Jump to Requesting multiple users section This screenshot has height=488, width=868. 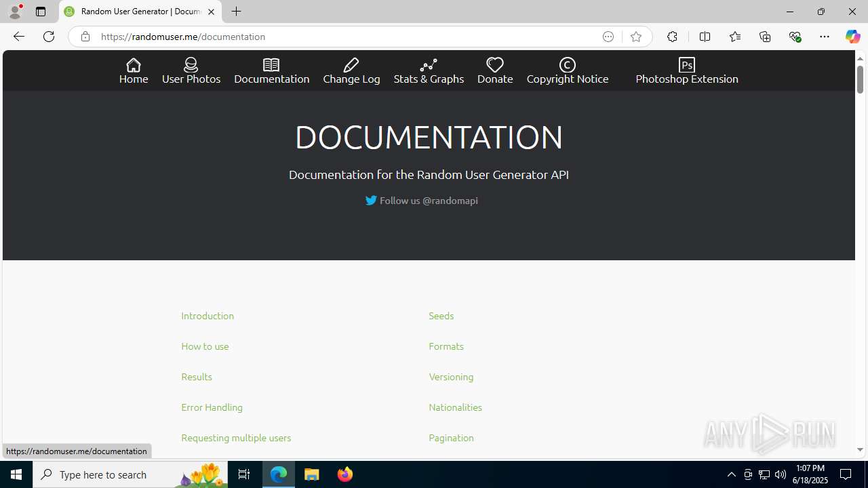pyautogui.click(x=236, y=437)
